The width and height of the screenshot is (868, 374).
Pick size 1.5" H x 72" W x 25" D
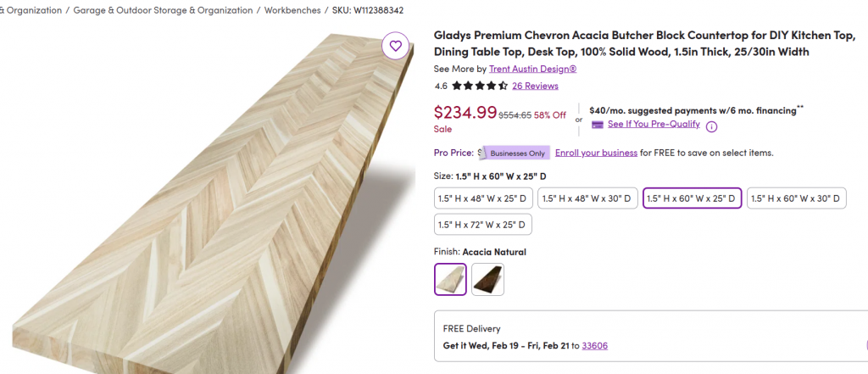[482, 225]
